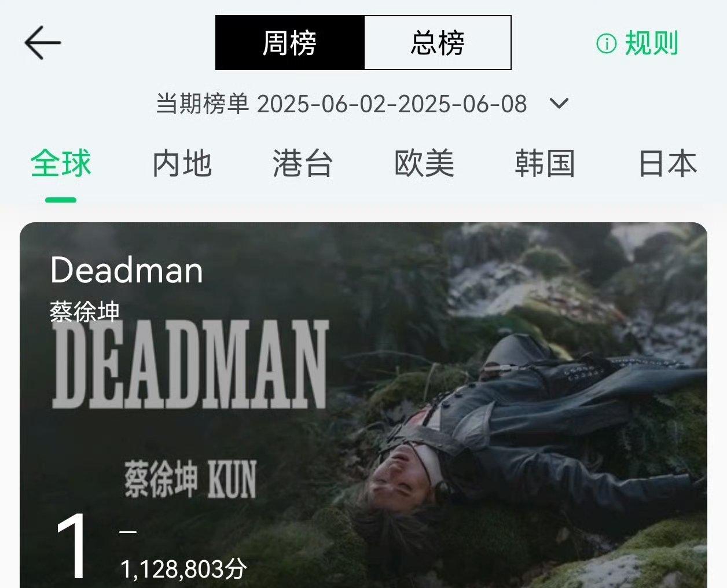Open the 当期榜单 date range selector
Viewport: 727px width, 588px height.
(x=342, y=104)
